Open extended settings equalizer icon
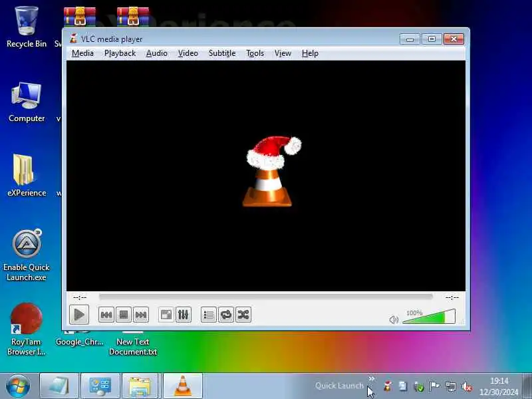532x399 pixels. 184,315
